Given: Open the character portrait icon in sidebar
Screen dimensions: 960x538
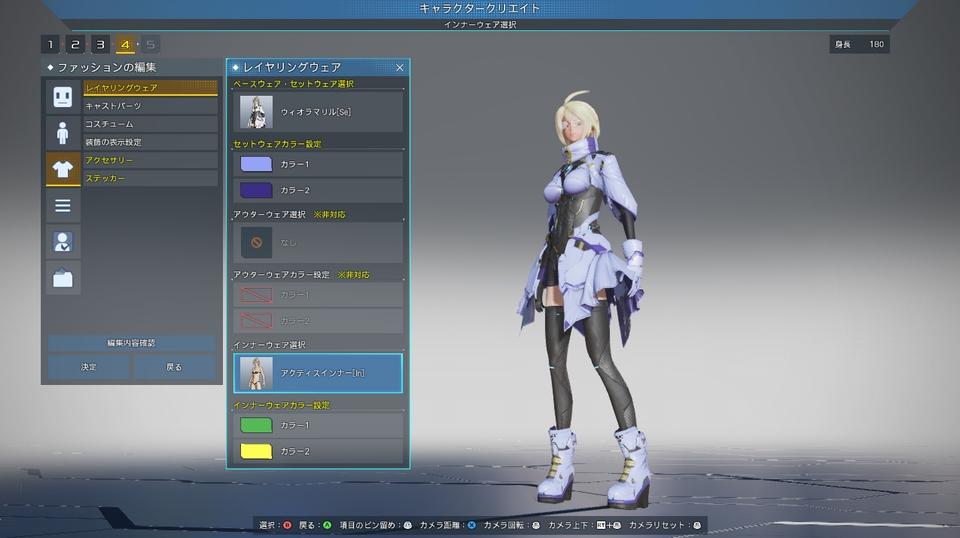Looking at the screenshot, I should click(x=63, y=241).
